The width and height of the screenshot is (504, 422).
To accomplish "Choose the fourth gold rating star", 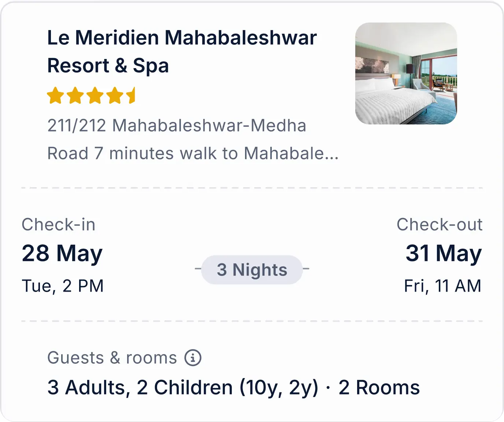I will click(x=115, y=95).
